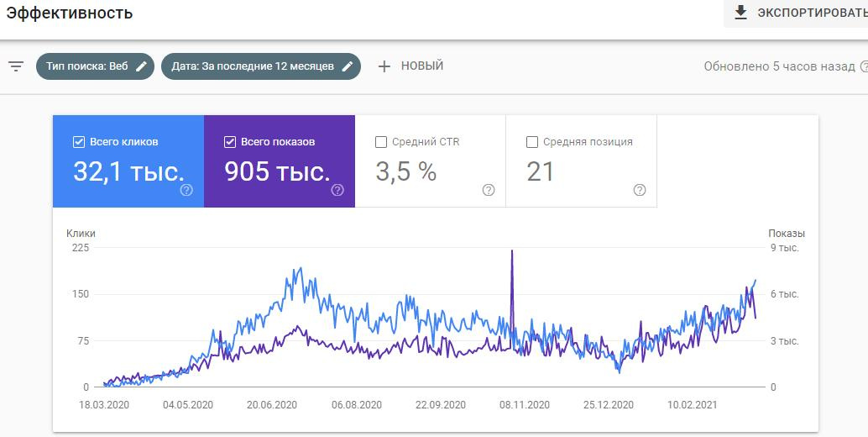Click pencil icon on search type chip
The width and height of the screenshot is (868, 437).
click(142, 66)
